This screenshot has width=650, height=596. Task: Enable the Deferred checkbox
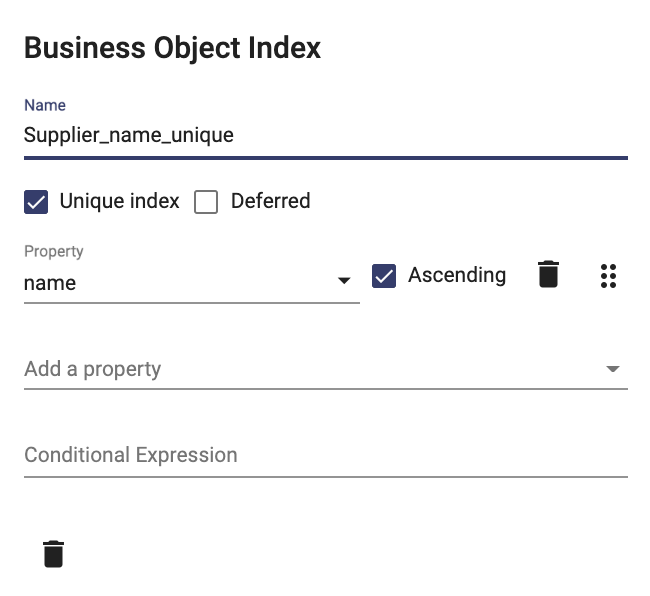coord(206,202)
